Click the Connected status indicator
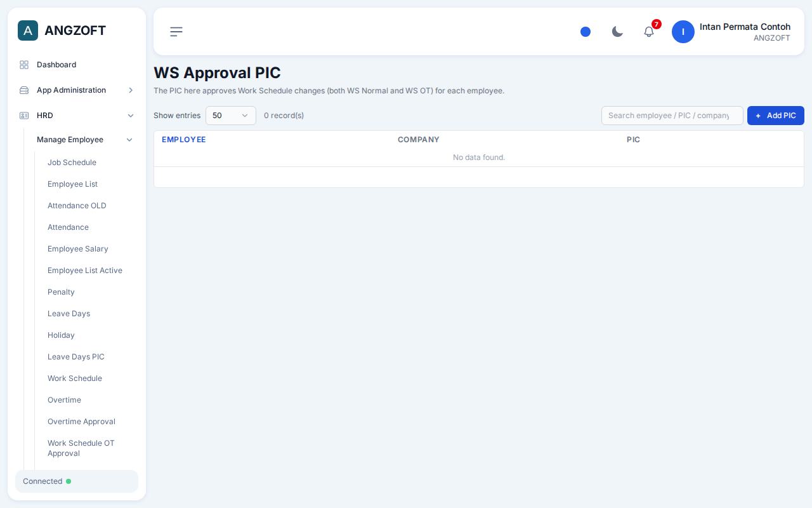Viewport: 812px width, 508px height. click(77, 481)
